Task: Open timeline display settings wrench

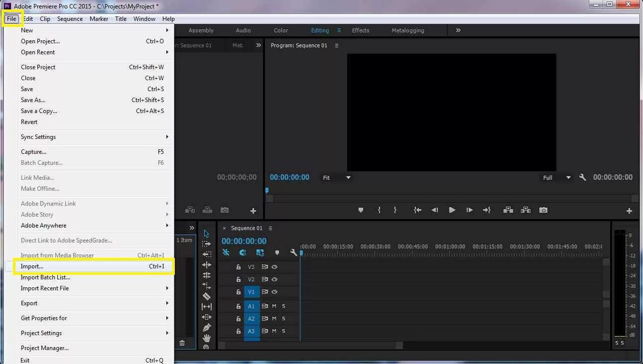Action: click(x=293, y=253)
